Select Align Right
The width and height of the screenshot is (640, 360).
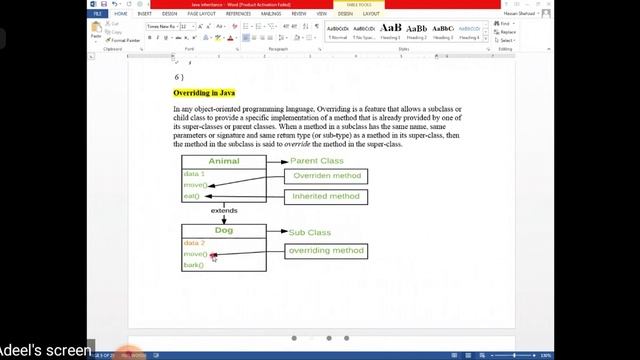click(262, 38)
